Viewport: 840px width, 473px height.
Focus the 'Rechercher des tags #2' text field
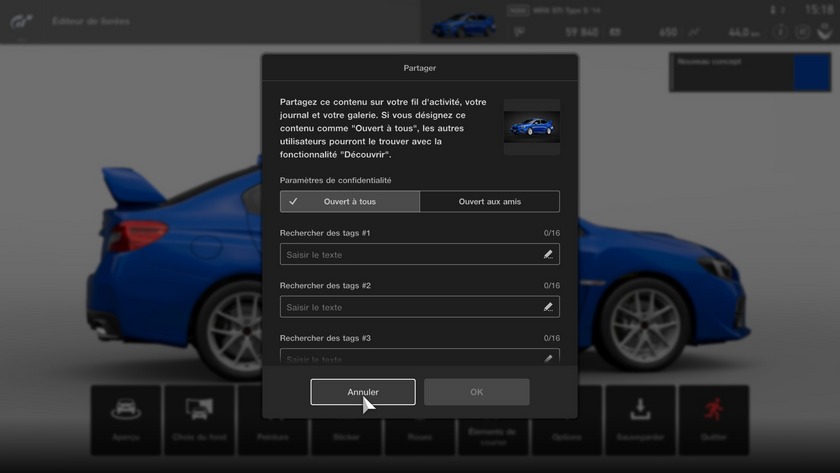[410, 307]
